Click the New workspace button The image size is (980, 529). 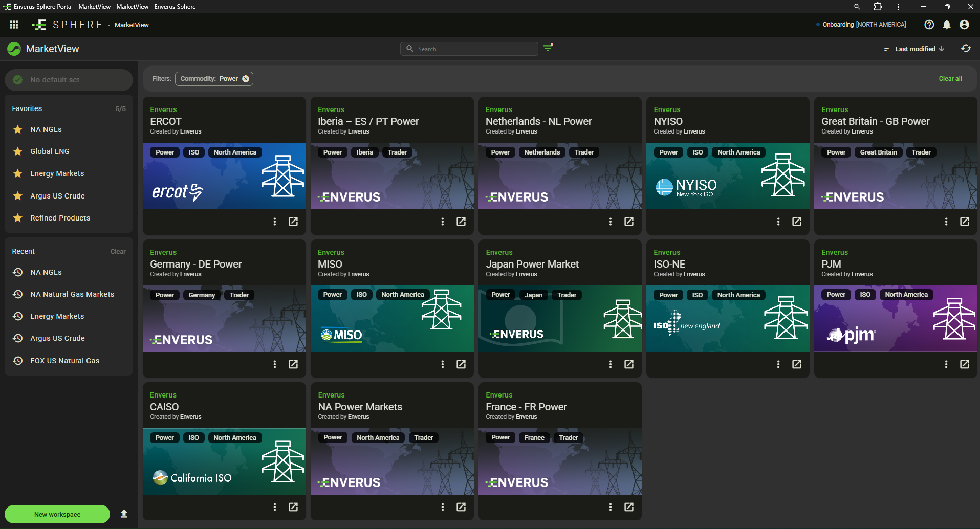[x=57, y=514]
